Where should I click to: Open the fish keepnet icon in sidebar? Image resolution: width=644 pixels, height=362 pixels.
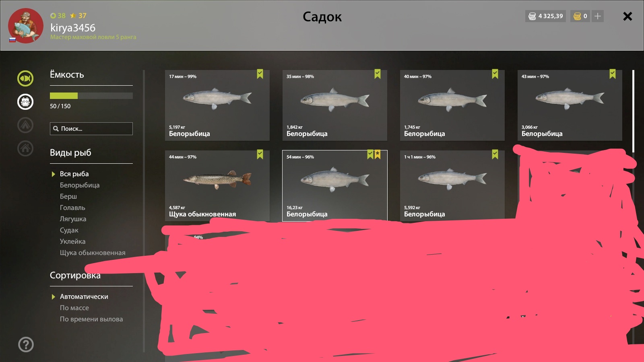(x=25, y=78)
